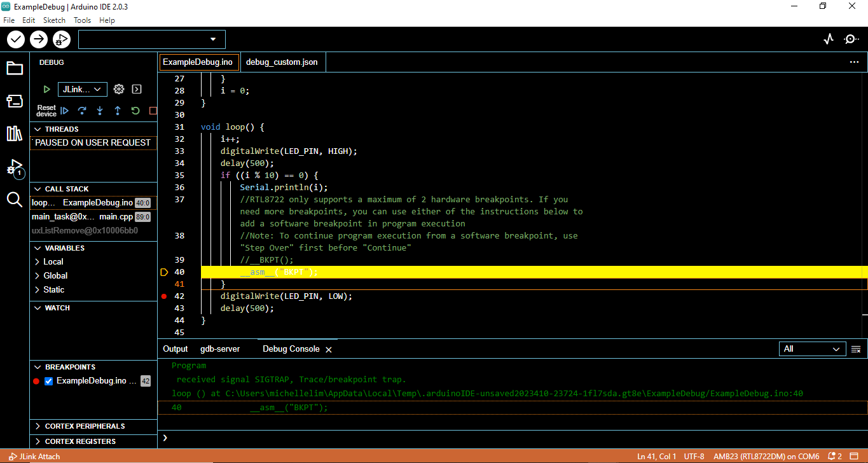Click the red Stop debug control

point(153,111)
